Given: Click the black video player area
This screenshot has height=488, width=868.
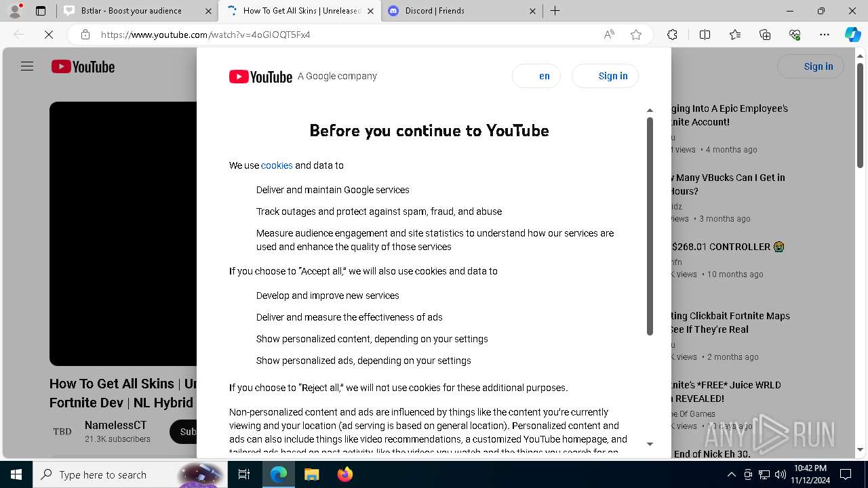Looking at the screenshot, I should [123, 234].
